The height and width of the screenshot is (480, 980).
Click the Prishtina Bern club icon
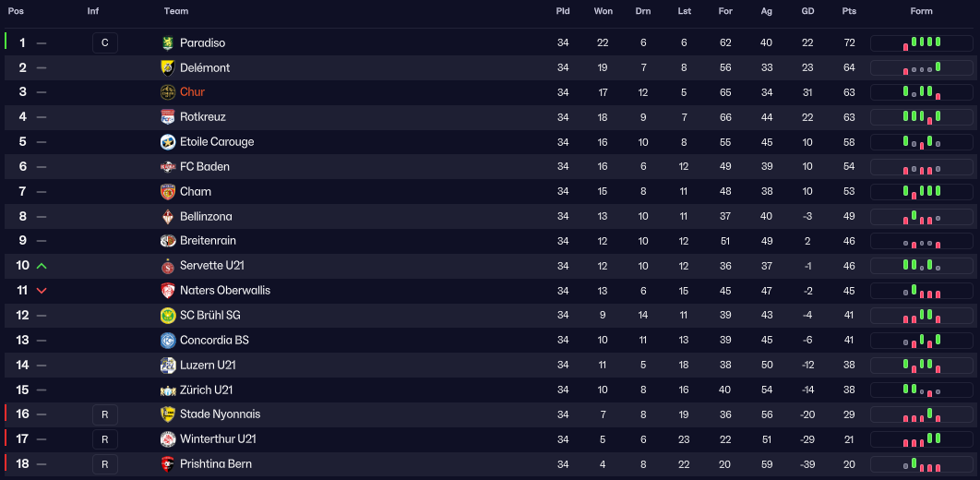click(x=168, y=464)
